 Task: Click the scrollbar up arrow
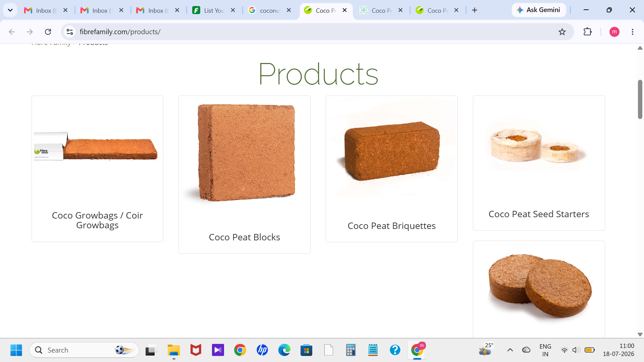[640, 48]
